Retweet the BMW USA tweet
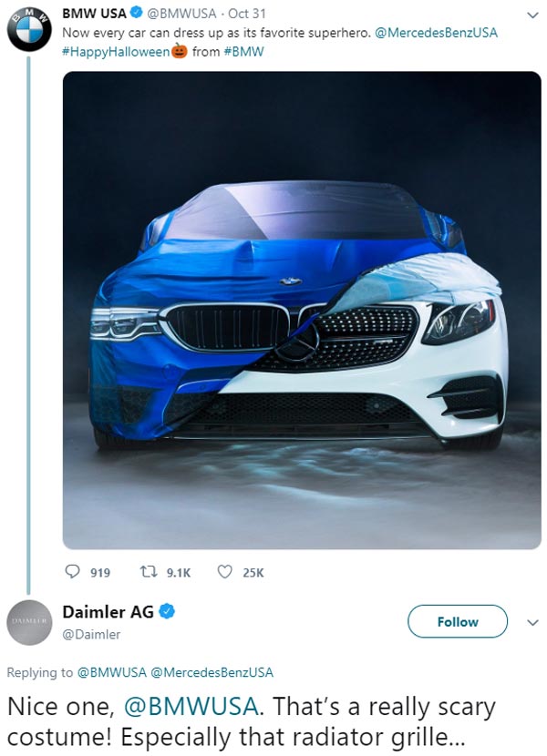Viewport: 547px width, 756px height. (x=149, y=574)
